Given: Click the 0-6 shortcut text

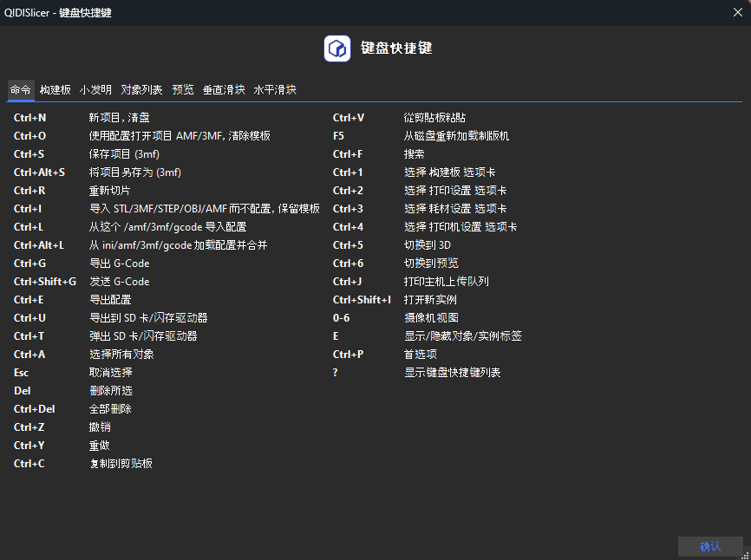Looking at the screenshot, I should point(341,318).
